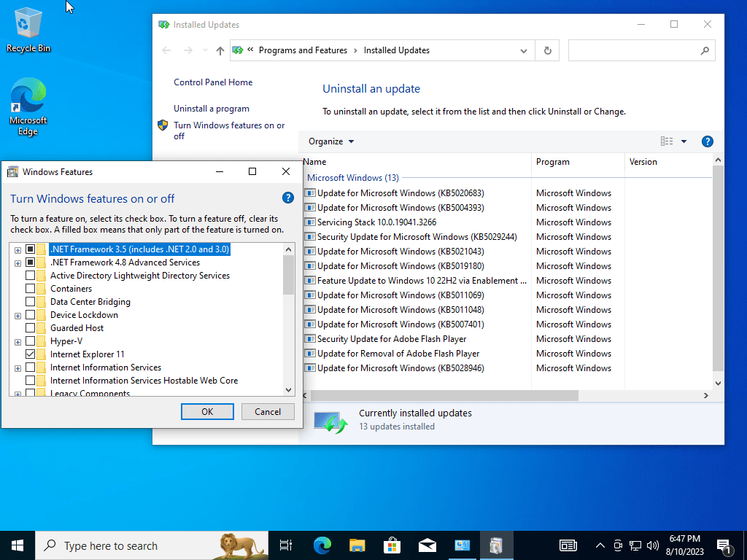Switch to the Windows Features taskbar icon
Viewport: 747px width, 560px height.
(496, 545)
